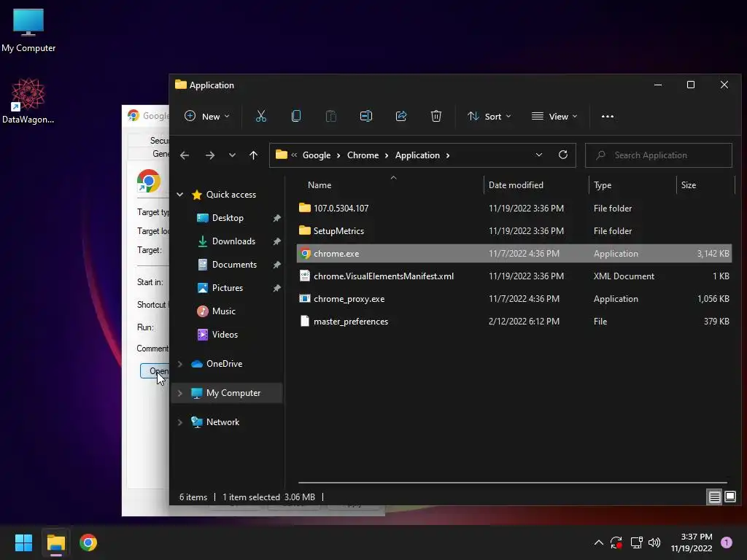Select the master_preferences file

(x=351, y=322)
